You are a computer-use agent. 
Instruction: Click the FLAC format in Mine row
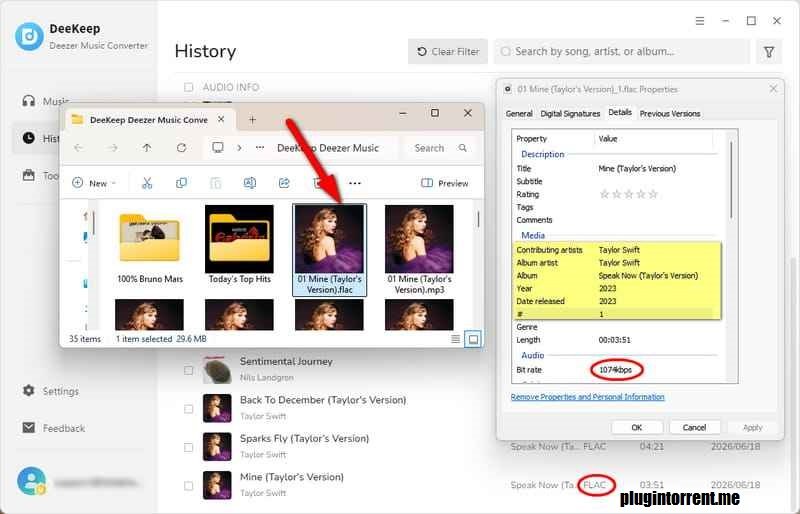595,485
